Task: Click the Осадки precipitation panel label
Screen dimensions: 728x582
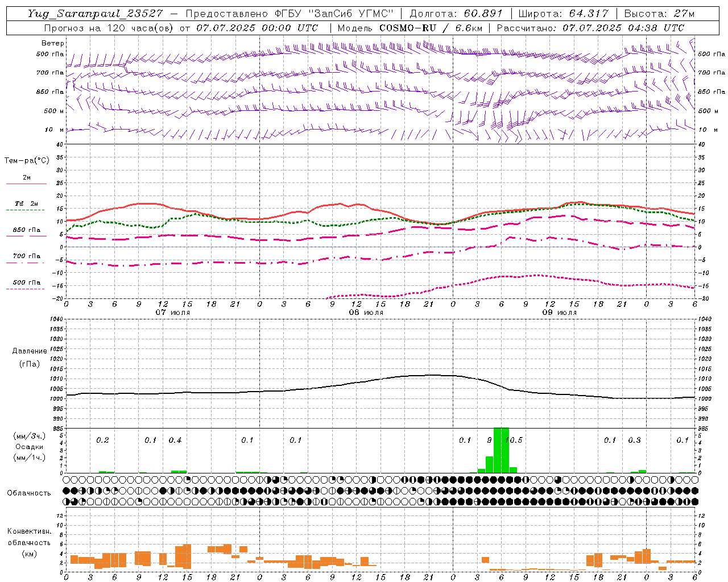Action: coord(30,447)
